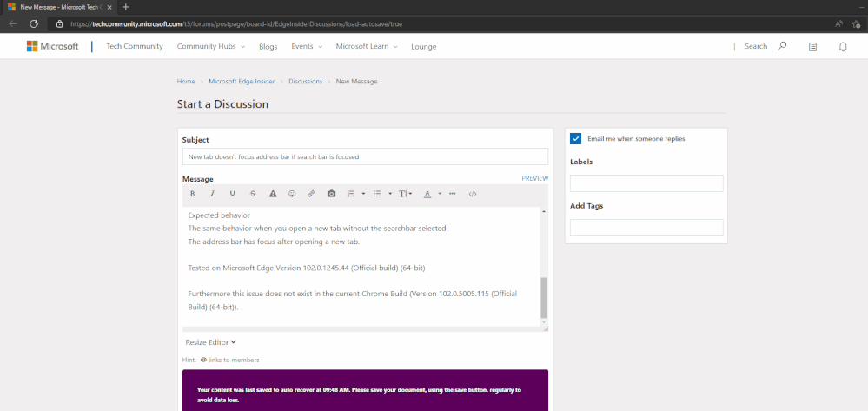This screenshot has width=868, height=411.
Task: Click the line 'Tested on Microsoft Edge Version 102.0.1245.44'
Action: (307, 268)
